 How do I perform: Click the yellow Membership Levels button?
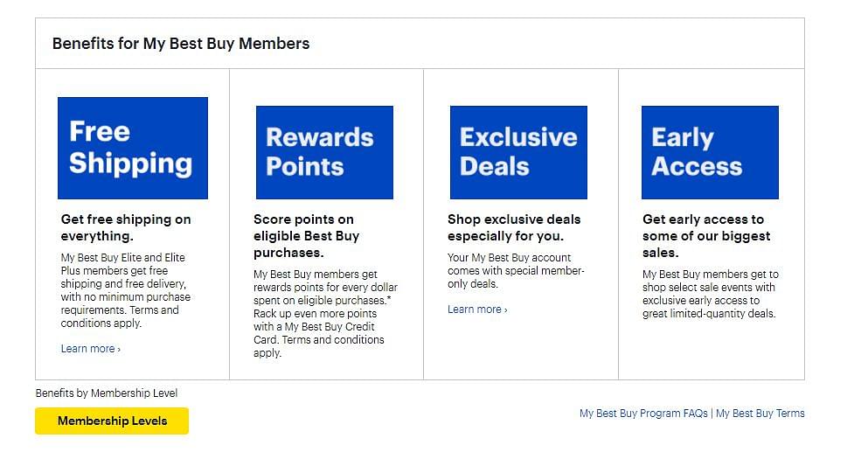click(112, 421)
